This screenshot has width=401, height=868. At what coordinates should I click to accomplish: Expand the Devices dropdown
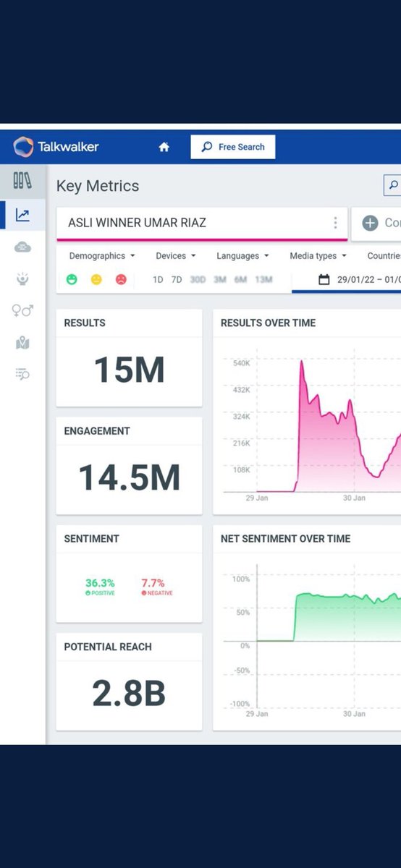[x=176, y=256]
